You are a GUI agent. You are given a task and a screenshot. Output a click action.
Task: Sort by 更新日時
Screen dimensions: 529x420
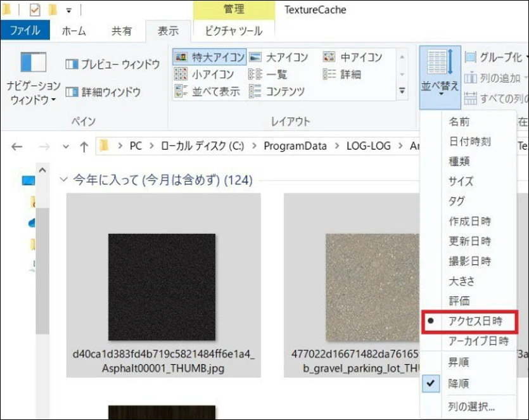click(469, 241)
